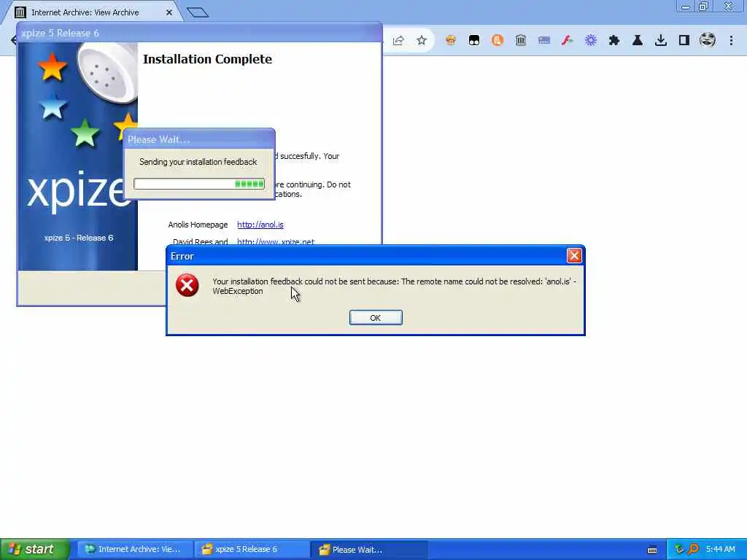Bookmark this page with the star icon
The height and width of the screenshot is (560, 747).
pyautogui.click(x=422, y=41)
